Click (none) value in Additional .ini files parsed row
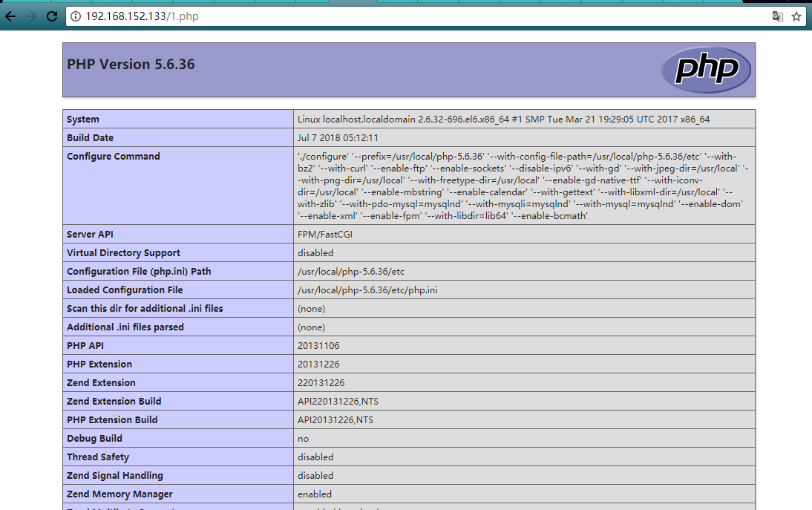 click(x=311, y=327)
